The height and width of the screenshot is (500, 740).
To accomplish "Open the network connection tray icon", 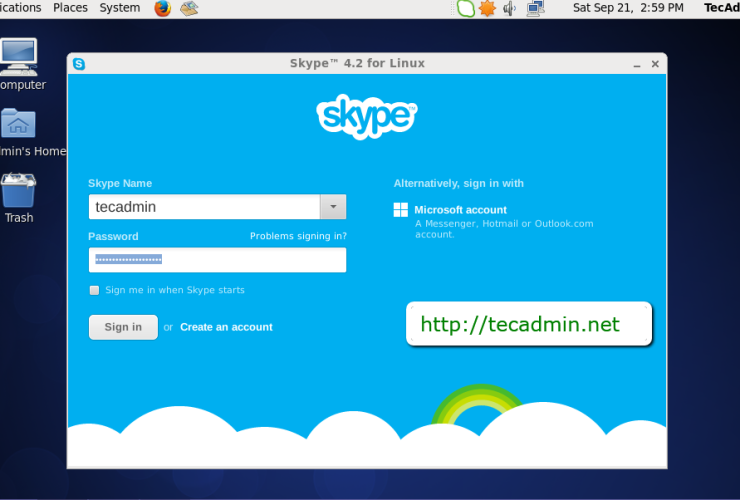I will click(535, 8).
